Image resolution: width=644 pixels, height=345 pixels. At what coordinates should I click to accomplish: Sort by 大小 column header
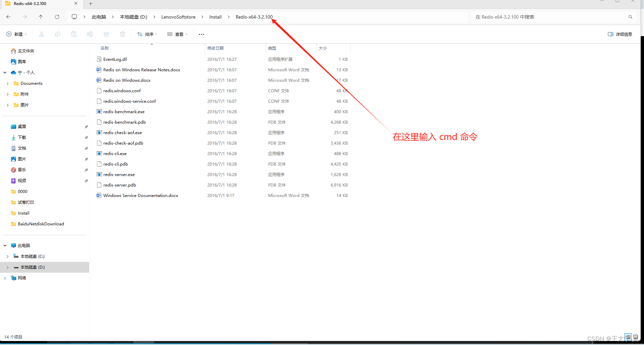(323, 48)
